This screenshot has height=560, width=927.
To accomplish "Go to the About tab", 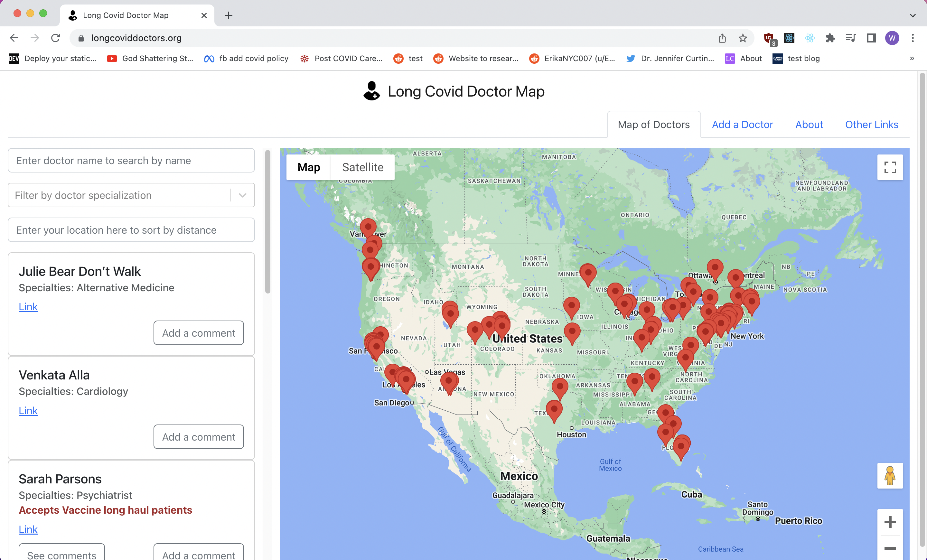I will tap(809, 125).
